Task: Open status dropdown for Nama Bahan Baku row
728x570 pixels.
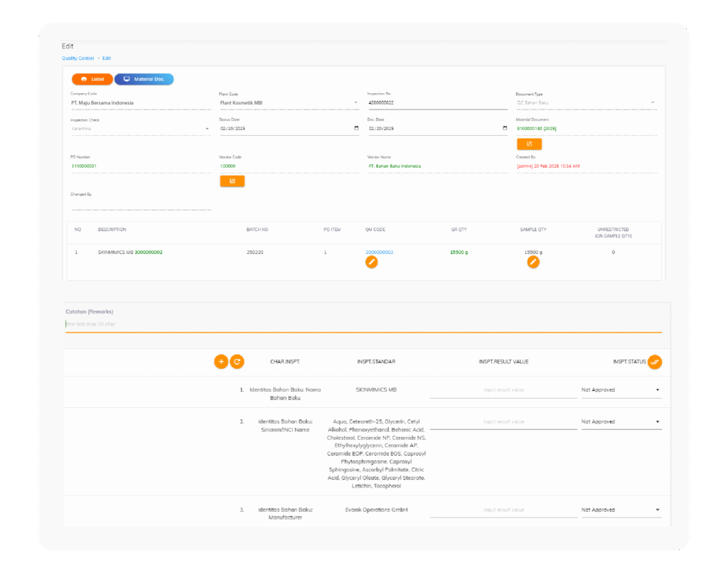Action: click(621, 390)
